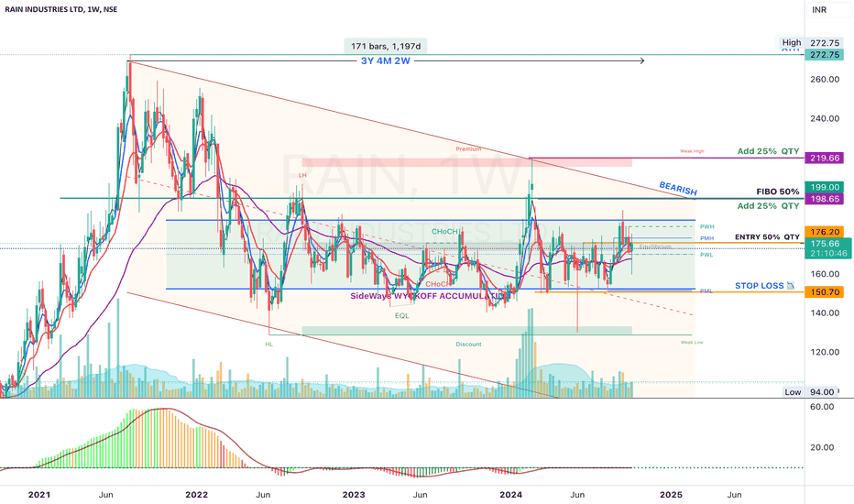The width and height of the screenshot is (854, 504).
Task: Click the 'Weak High' label
Action: [x=692, y=151]
